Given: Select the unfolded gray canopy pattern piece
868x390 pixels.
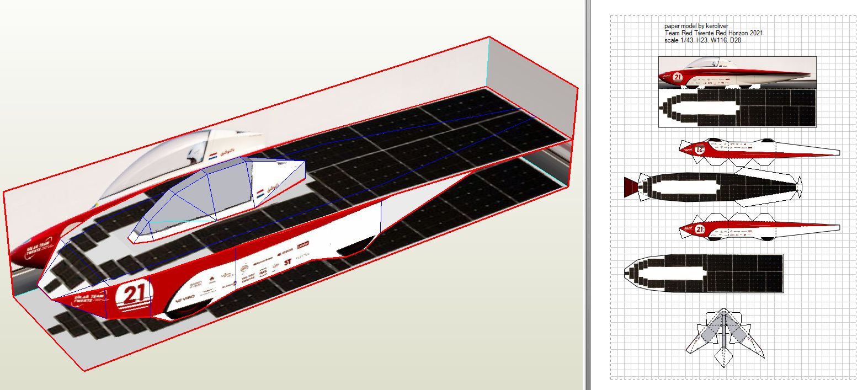Looking at the screenshot, I should click(724, 333).
